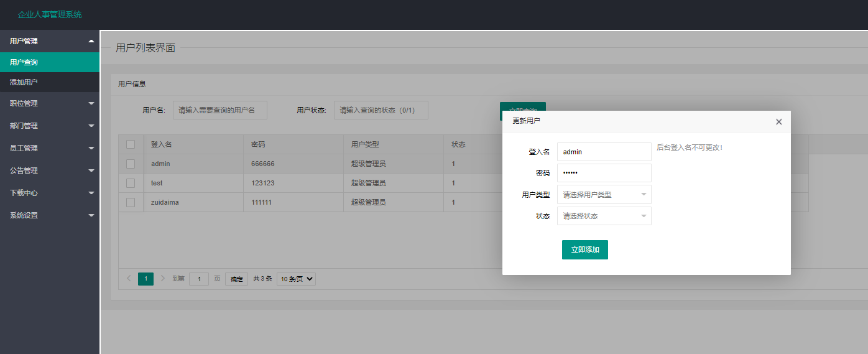
Task: Check the zuidaima row checkbox
Action: click(x=131, y=202)
